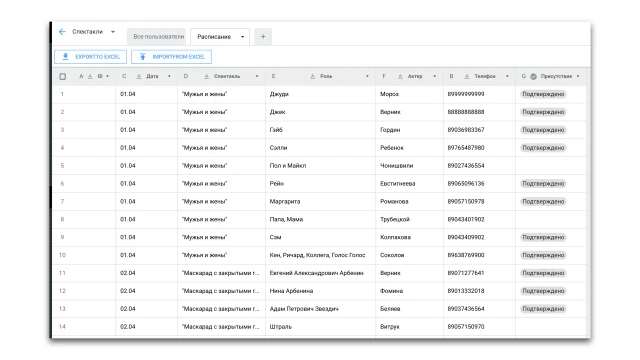The width and height of the screenshot is (640, 360).
Task: Click Подтверждено chip in Гордин row
Action: coord(543,130)
